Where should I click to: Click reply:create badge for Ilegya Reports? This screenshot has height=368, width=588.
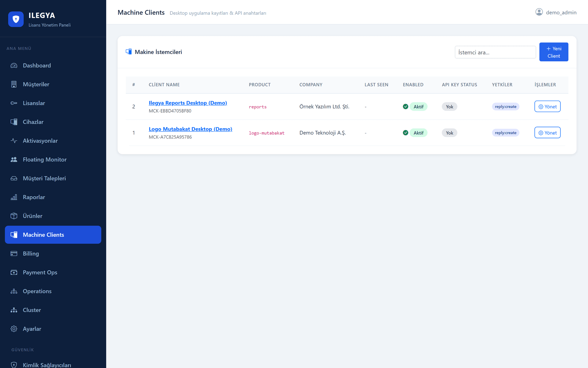click(x=506, y=106)
